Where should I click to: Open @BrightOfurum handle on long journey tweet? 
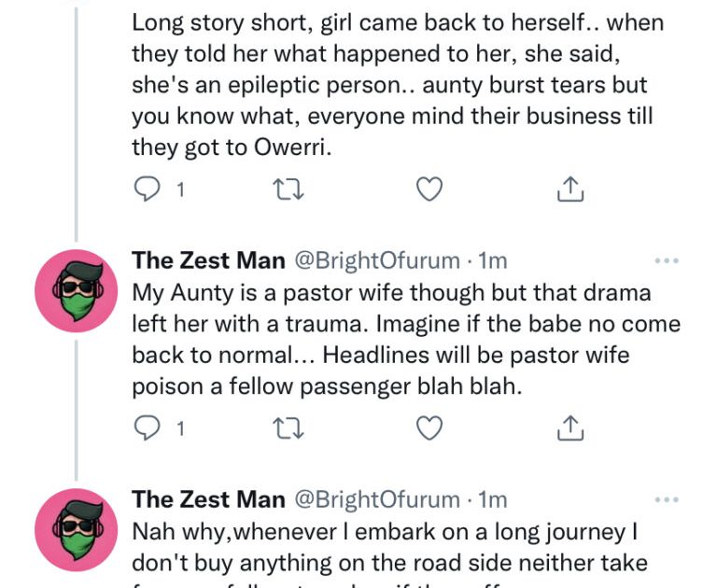377,499
